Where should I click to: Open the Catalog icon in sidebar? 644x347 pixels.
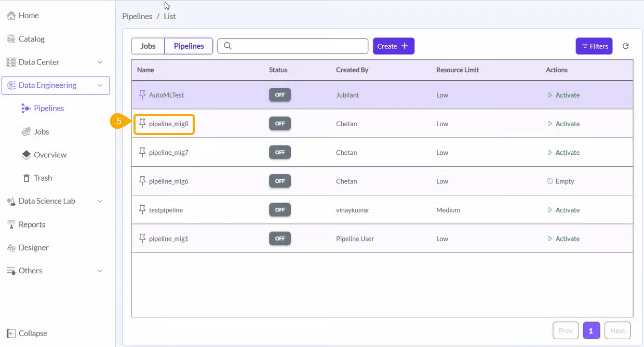[11, 39]
